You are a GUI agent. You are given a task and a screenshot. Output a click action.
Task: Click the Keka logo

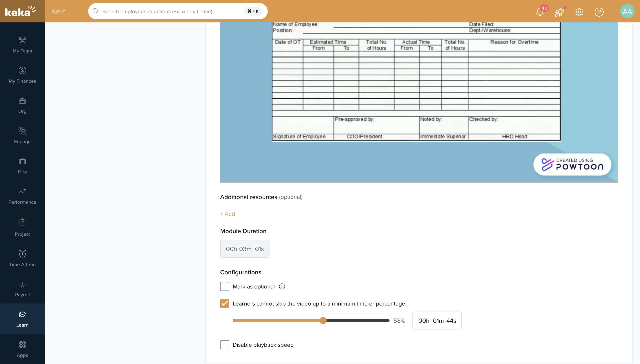pyautogui.click(x=20, y=11)
